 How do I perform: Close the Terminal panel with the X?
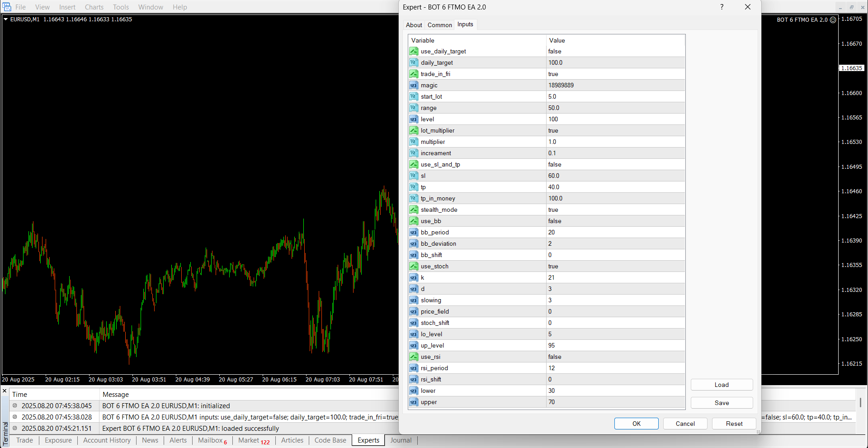coord(5,391)
